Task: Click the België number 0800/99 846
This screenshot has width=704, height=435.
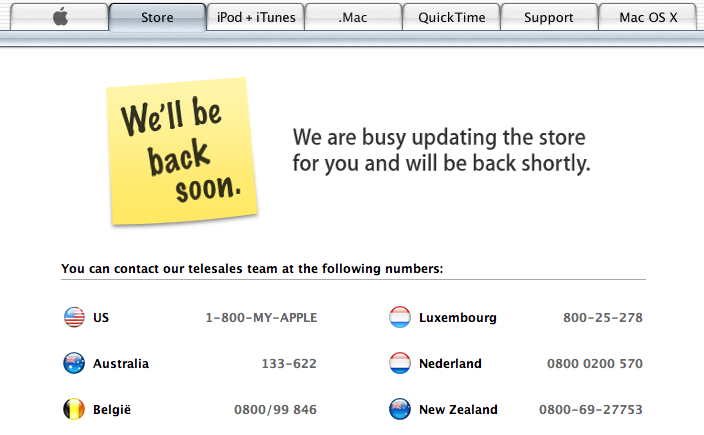Action: [275, 409]
